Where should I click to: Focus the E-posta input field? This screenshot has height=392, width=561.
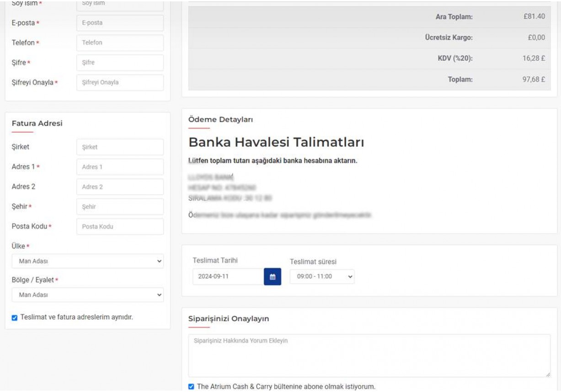pos(120,23)
